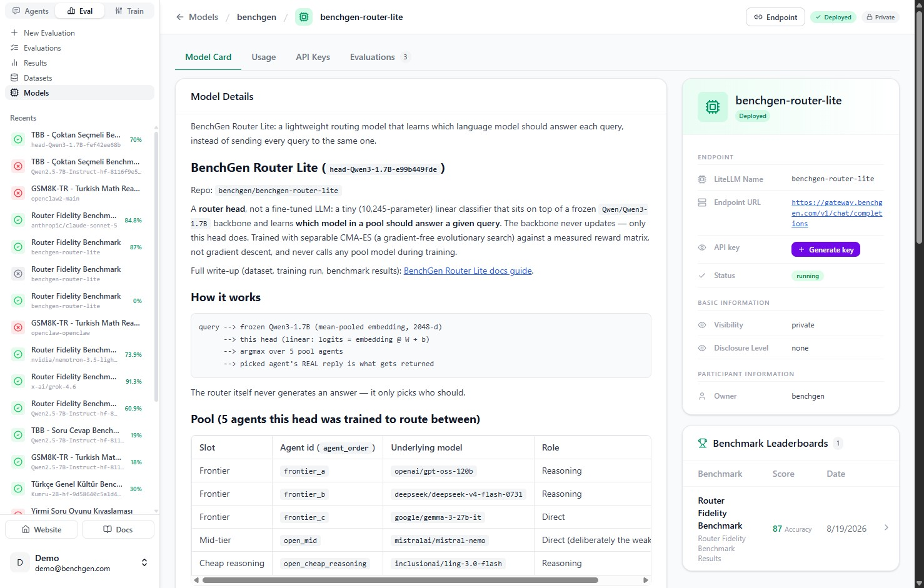
Task: Click cancelled status icon of the unscored benchgen-router-lite run
Action: (x=18, y=274)
